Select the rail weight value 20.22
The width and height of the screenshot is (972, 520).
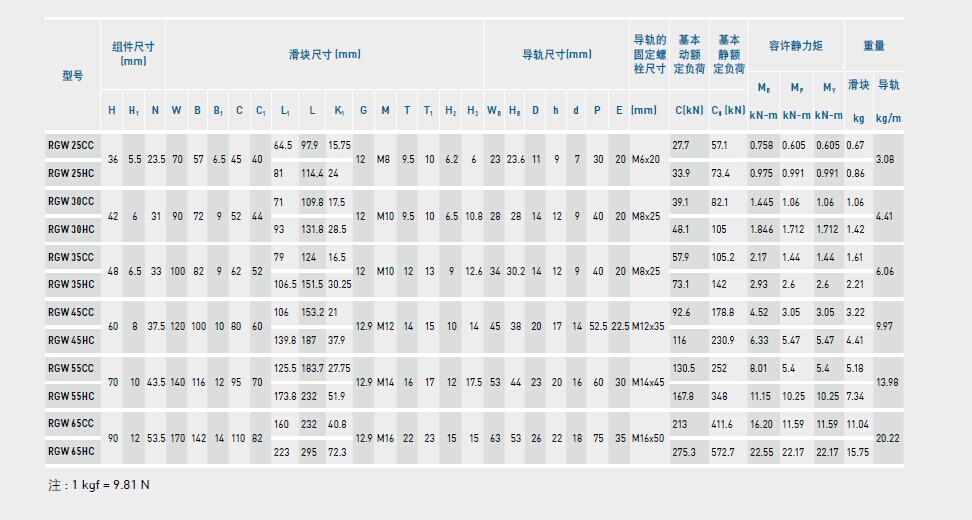[x=887, y=438]
